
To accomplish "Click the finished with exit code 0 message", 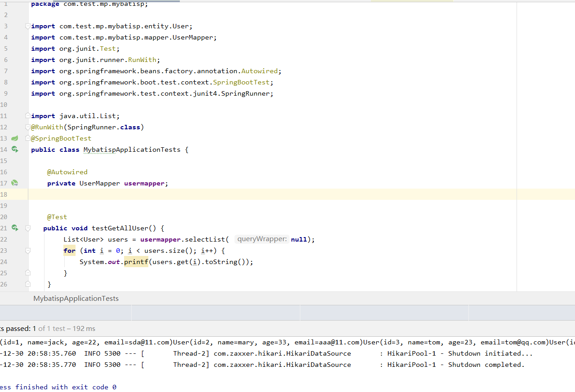I will 58,387.
